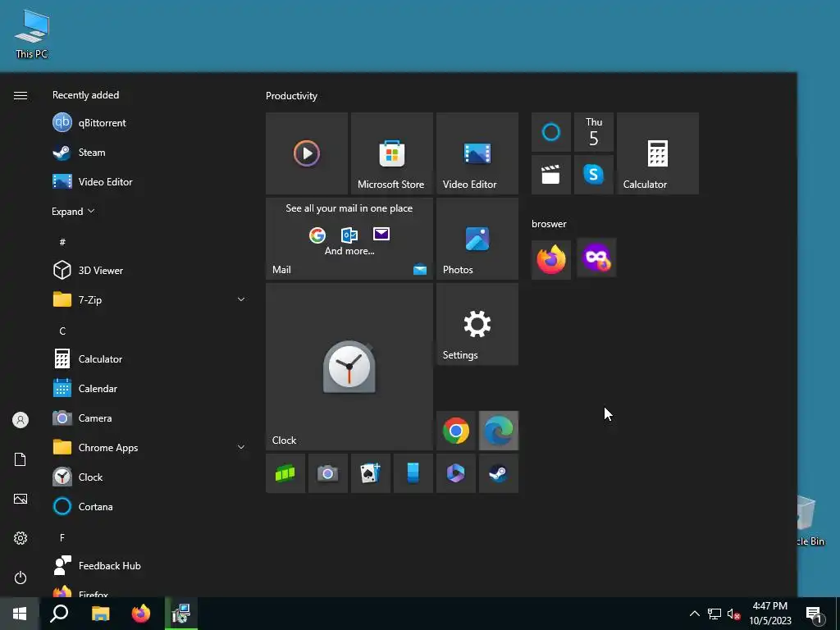Image resolution: width=840 pixels, height=630 pixels.
Task: Launch Camera from the app list
Action: tap(148, 418)
